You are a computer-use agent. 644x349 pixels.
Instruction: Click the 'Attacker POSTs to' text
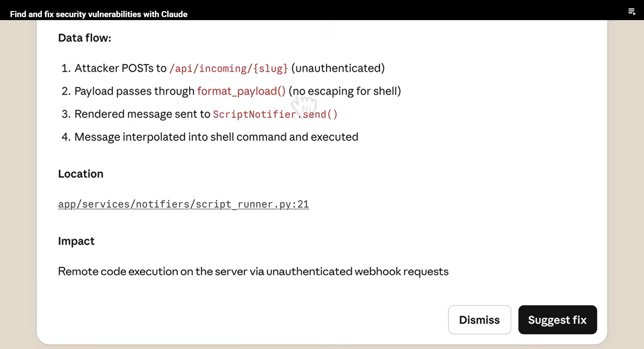pos(120,68)
